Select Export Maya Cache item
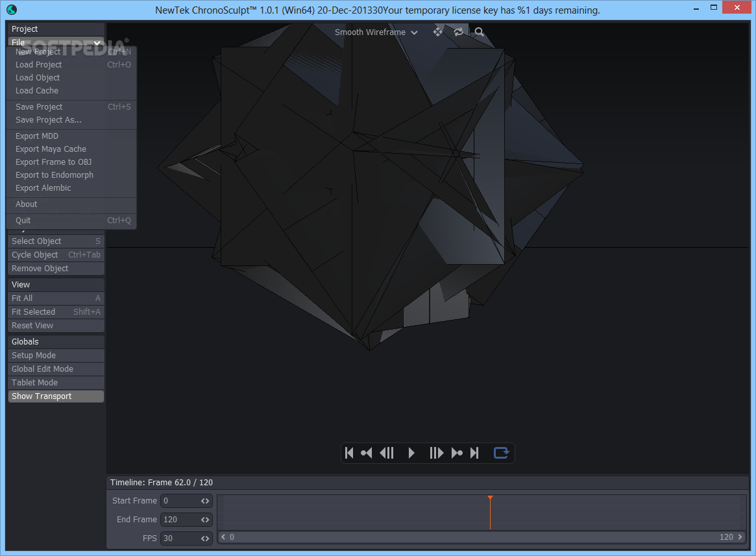The height and width of the screenshot is (556, 756). click(x=73, y=149)
